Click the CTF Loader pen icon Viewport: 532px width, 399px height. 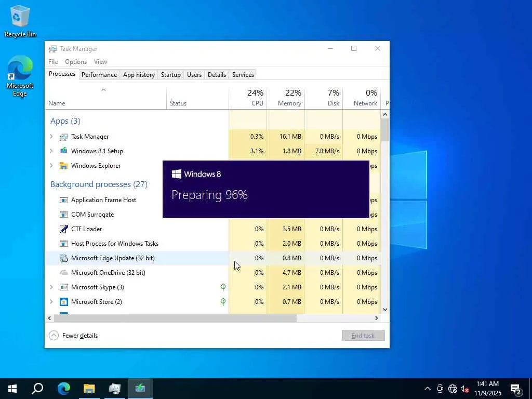point(64,229)
